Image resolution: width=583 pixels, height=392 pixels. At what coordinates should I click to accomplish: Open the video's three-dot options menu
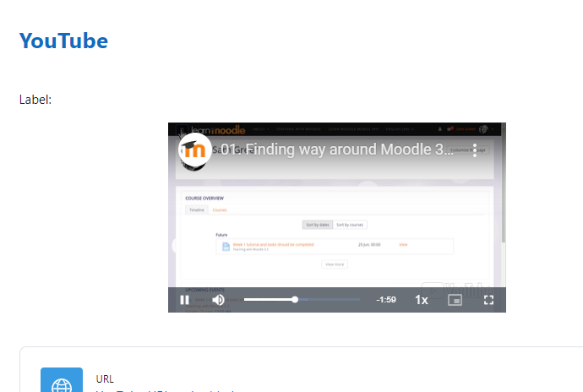(x=475, y=150)
